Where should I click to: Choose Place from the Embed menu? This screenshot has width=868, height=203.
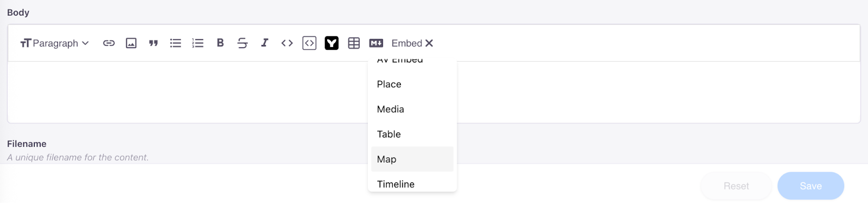pos(412,84)
